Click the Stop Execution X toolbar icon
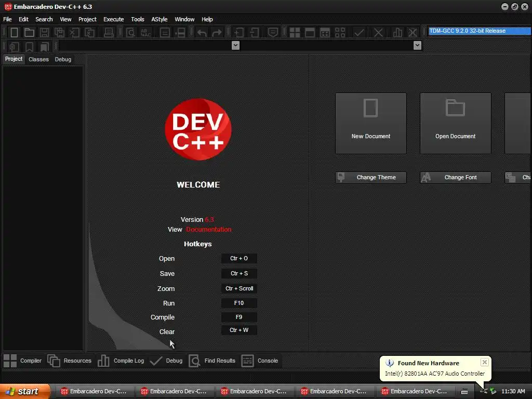The image size is (532, 399). pyautogui.click(x=378, y=33)
